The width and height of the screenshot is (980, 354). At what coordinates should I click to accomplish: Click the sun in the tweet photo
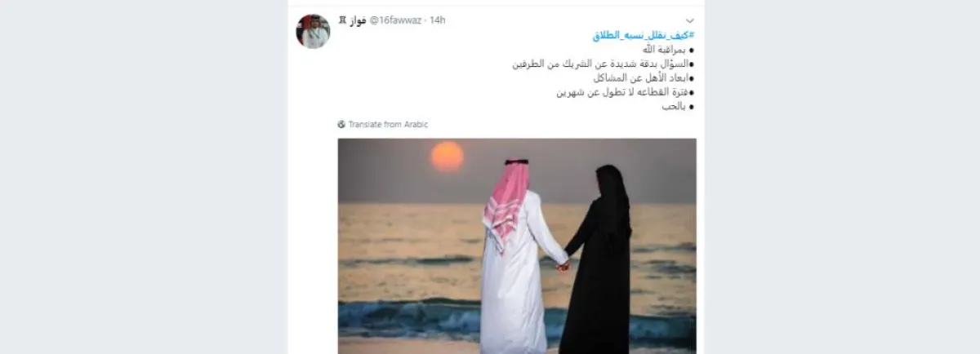pyautogui.click(x=447, y=156)
